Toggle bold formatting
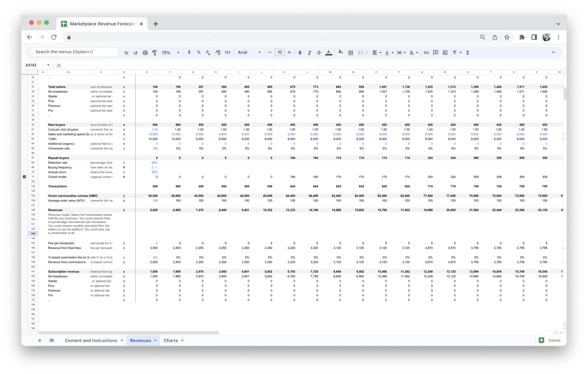 [300, 52]
